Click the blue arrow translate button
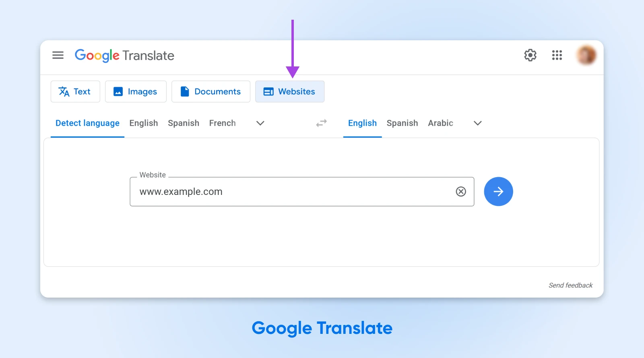The image size is (644, 358). (498, 192)
